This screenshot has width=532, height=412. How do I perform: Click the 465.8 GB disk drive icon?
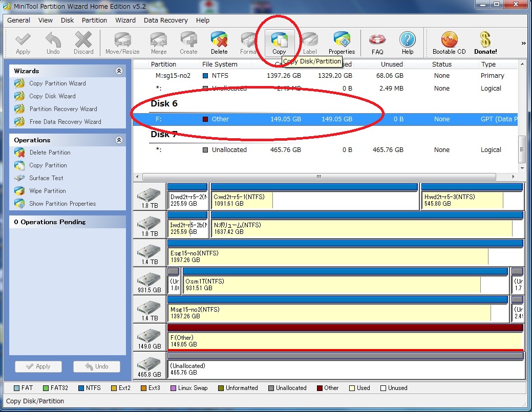[x=149, y=364]
